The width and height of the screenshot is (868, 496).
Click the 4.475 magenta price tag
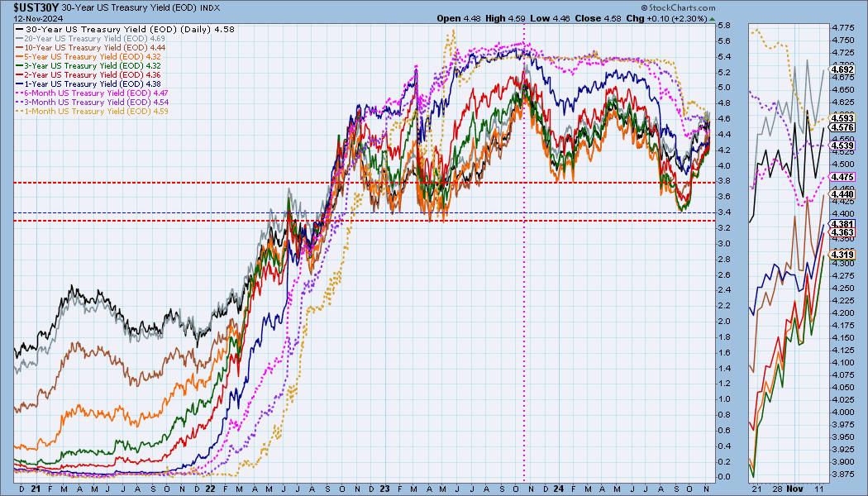coord(842,177)
